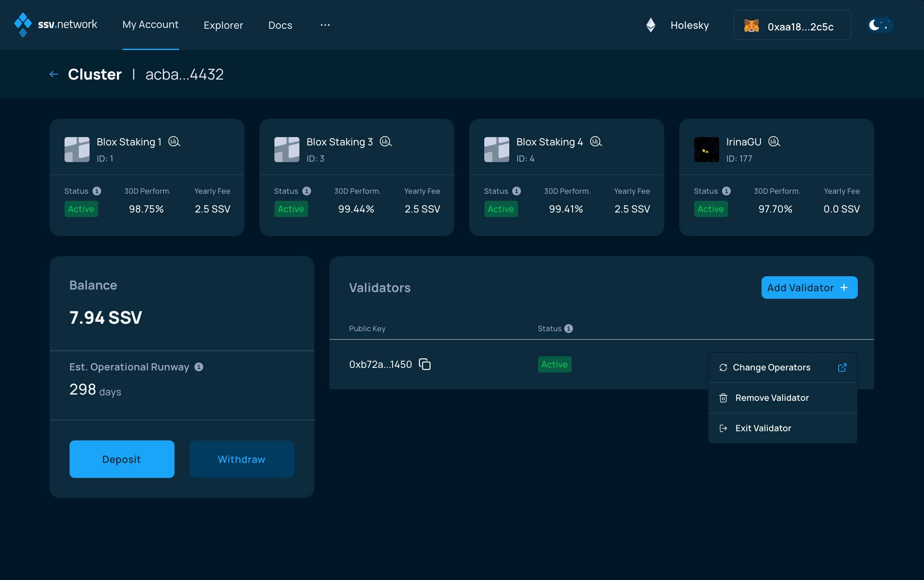The image size is (924, 580).
Task: Open explorer icon for Blox Staking 3
Action: click(x=386, y=142)
